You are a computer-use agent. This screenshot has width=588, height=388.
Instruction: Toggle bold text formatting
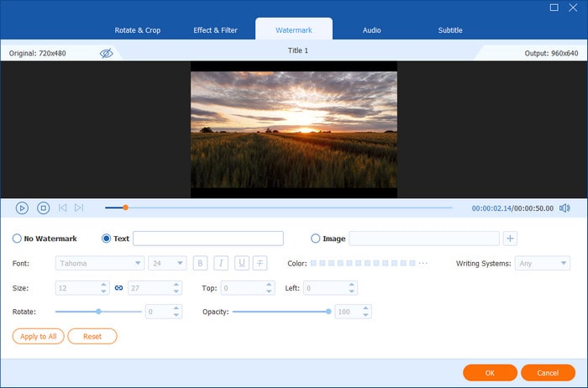pyautogui.click(x=200, y=263)
